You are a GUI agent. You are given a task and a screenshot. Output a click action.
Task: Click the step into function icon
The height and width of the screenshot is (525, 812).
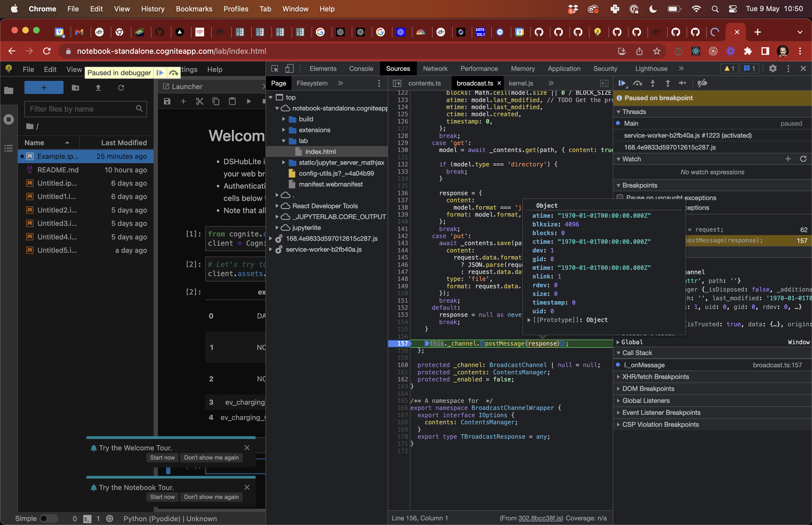(x=652, y=83)
